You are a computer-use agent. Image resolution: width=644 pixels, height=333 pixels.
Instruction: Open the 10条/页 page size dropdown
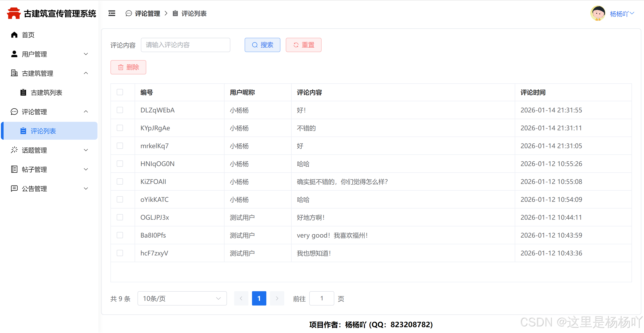(x=182, y=299)
